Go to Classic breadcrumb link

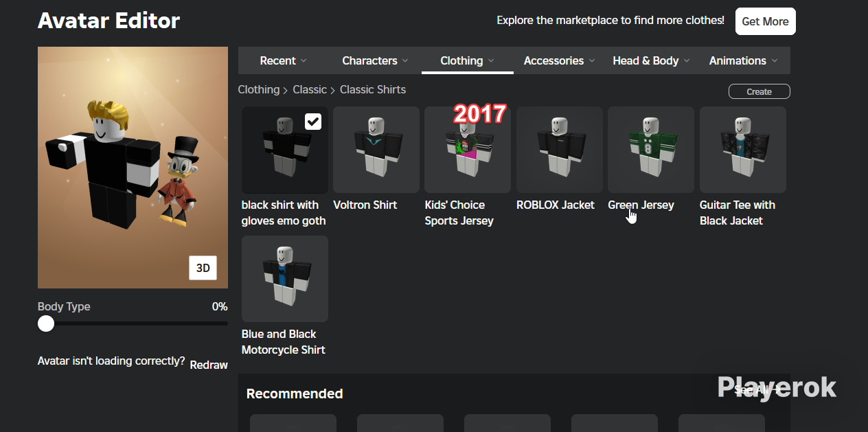coord(310,89)
